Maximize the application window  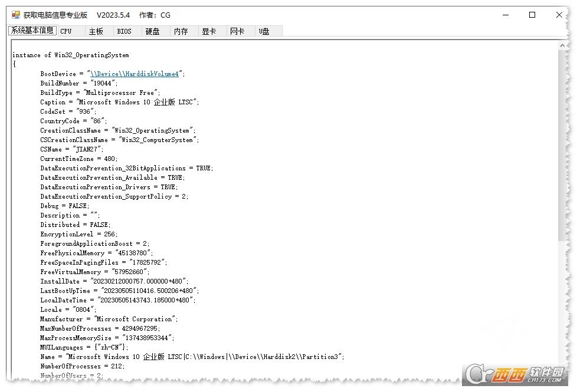(x=532, y=15)
